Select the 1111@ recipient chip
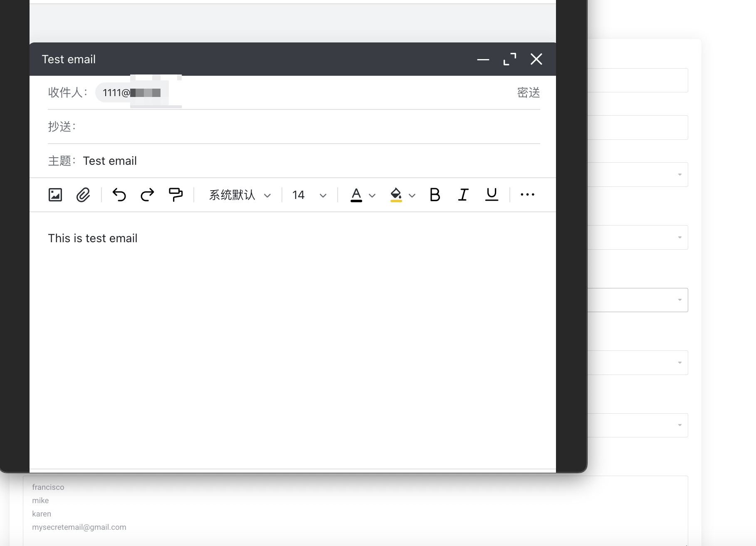Viewport: 756px width, 546px height. [132, 92]
